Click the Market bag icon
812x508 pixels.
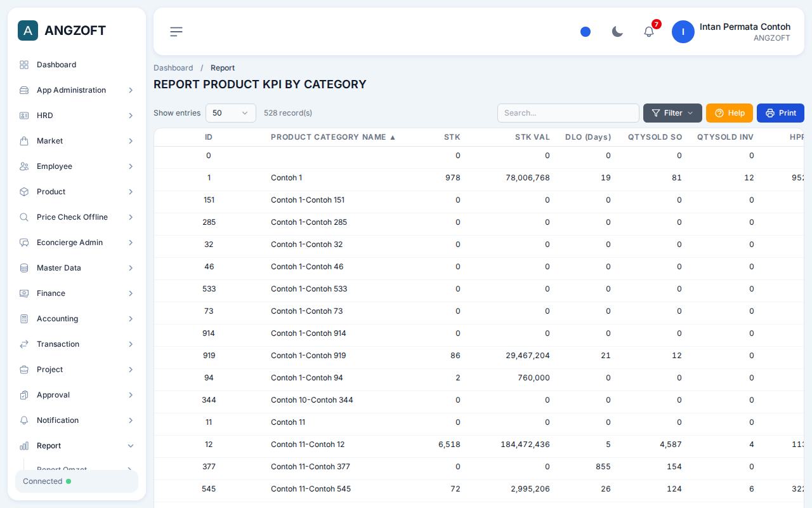point(24,141)
